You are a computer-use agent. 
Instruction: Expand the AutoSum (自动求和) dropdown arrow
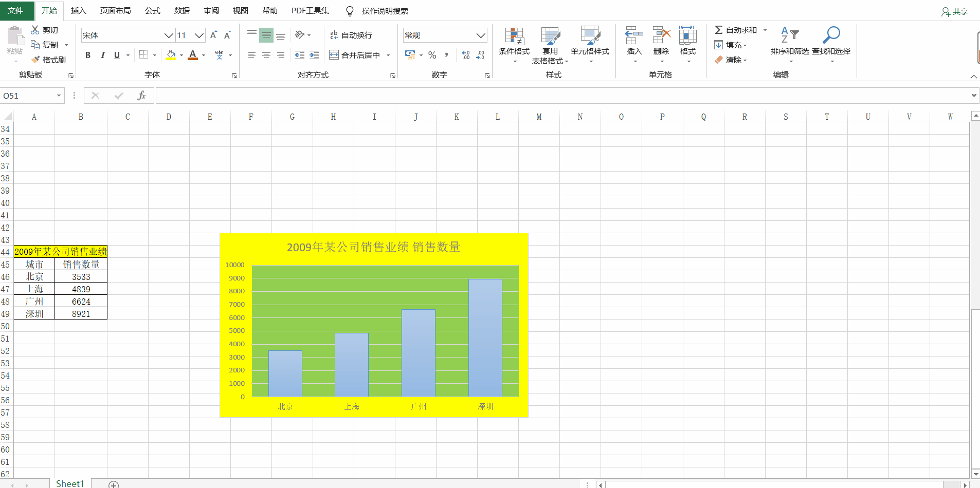click(765, 30)
